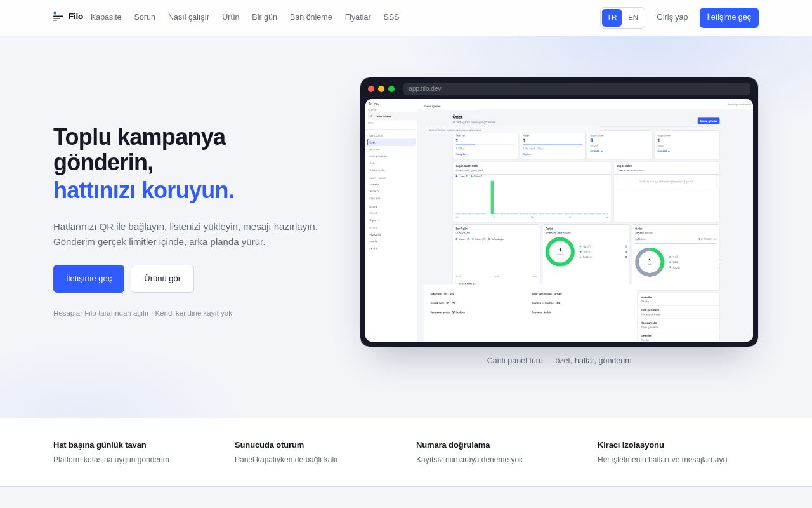Click "Her işletmenin hatları ve mesajları ayrı" text
This screenshot has width=812, height=508.
coord(662,460)
